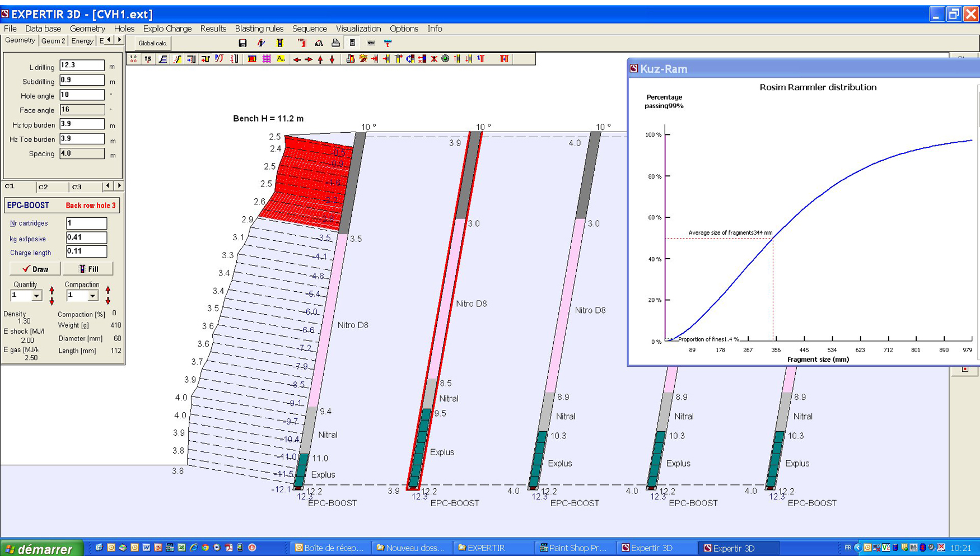Decrease Compaction with the red down arrow
The height and width of the screenshot is (560, 980).
[108, 301]
